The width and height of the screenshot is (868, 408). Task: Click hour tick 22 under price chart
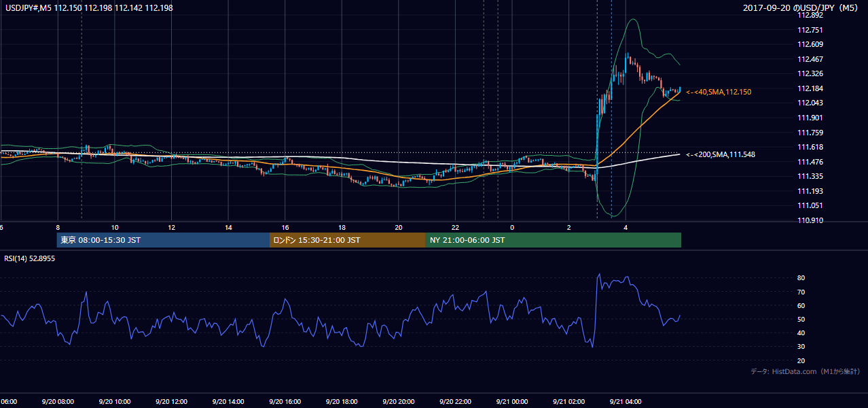pos(456,227)
